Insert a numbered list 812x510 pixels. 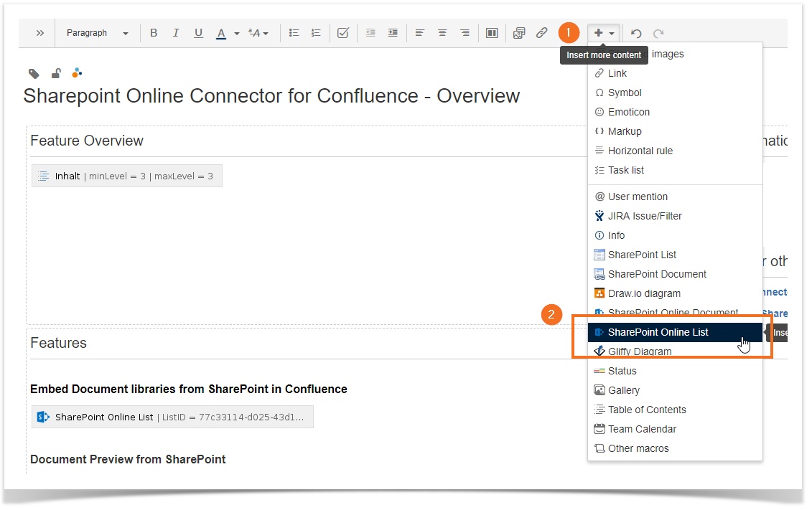[x=316, y=33]
